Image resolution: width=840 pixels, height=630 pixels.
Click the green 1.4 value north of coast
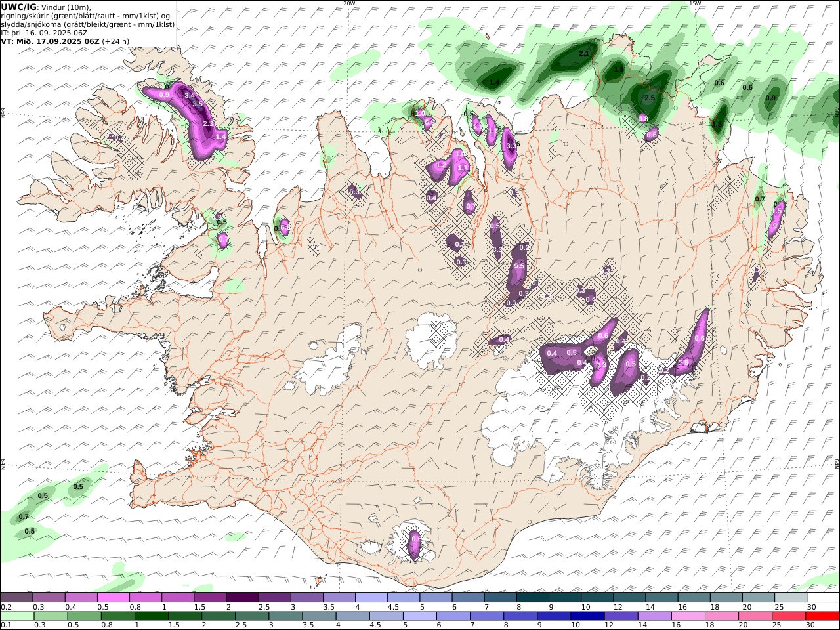point(494,83)
